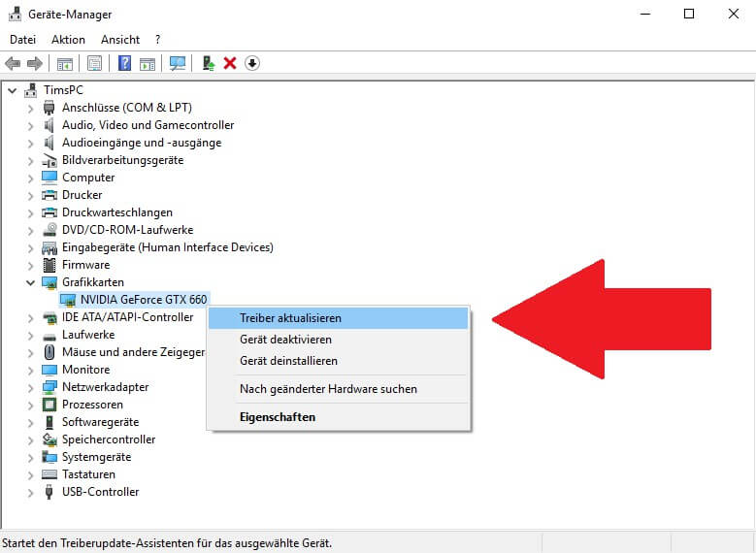Open Properties sheet toolbar icon
Viewport: 756px width, 553px height.
(x=94, y=63)
